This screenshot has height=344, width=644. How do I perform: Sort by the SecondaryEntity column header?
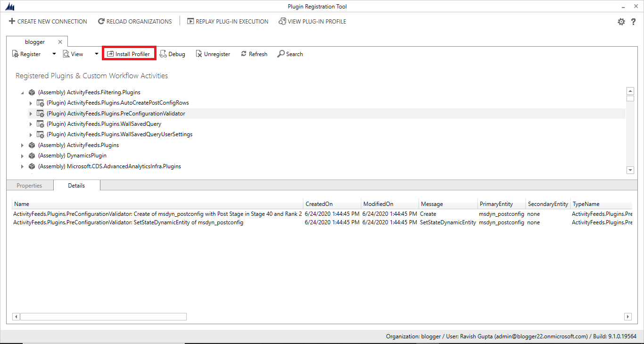[548, 204]
